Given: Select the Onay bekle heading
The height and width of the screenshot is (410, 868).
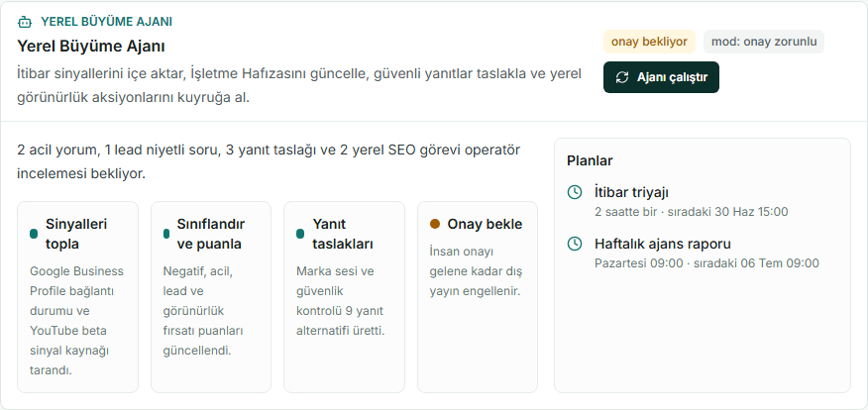Looking at the screenshot, I should pyautogui.click(x=485, y=224).
